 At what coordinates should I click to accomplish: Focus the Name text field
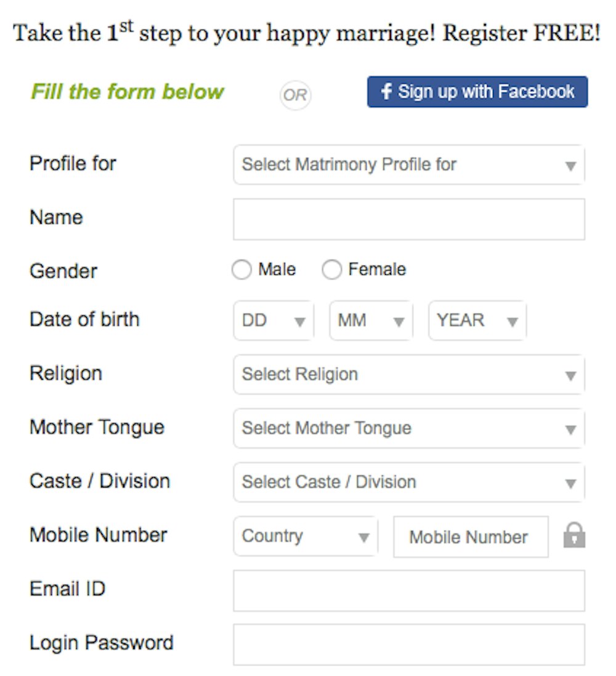pos(409,219)
